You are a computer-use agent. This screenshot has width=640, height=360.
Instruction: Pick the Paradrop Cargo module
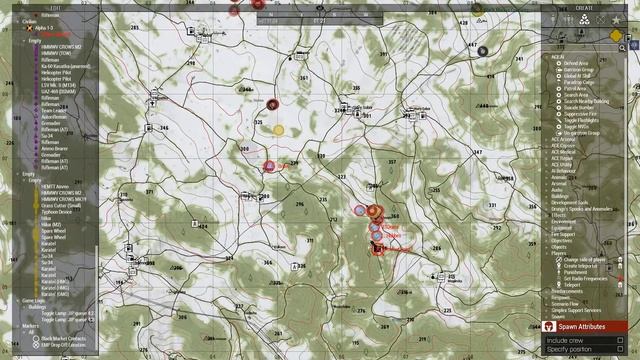point(578,82)
